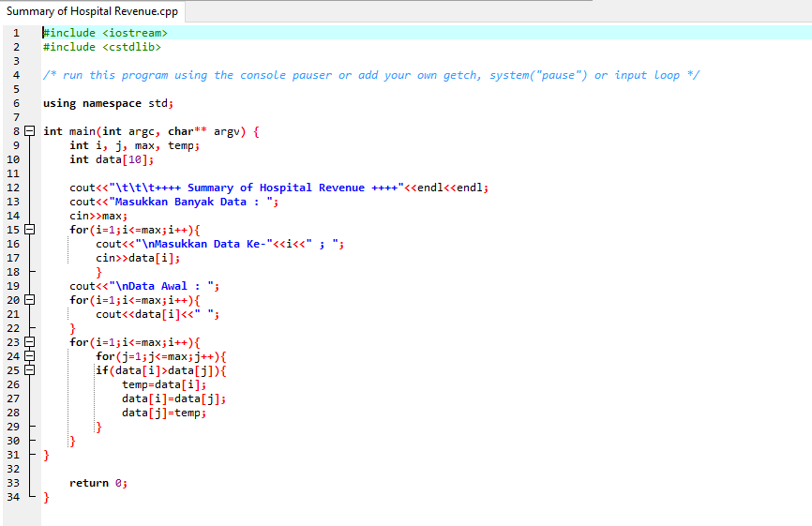The width and height of the screenshot is (812, 526).
Task: Click the 'Data Awal' cout line
Action: pos(144,286)
